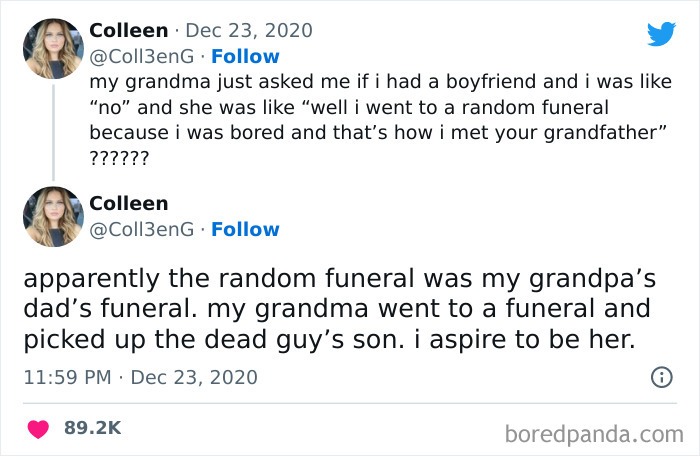Open Colleen's avatar on the first tweet
Screen dimensions: 700x456
coord(53,48)
